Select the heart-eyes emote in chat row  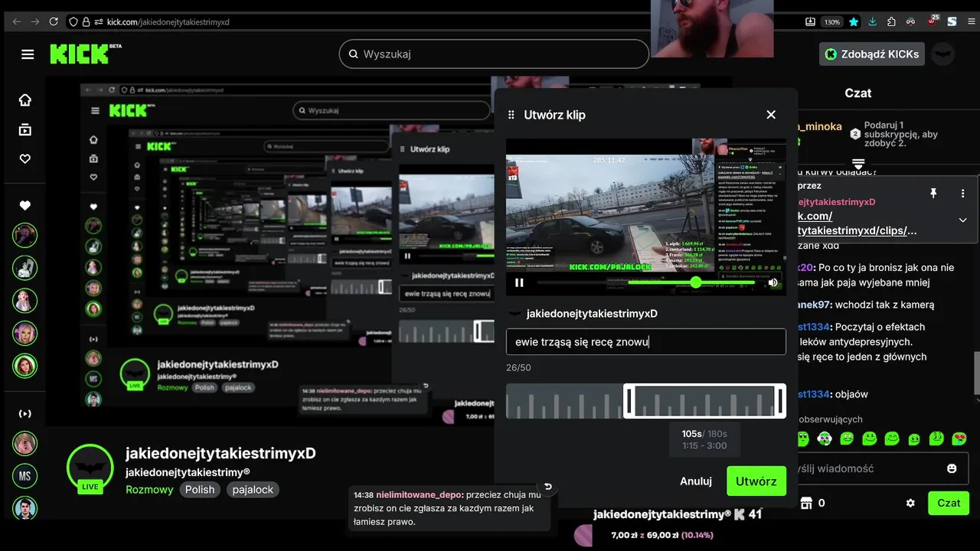[x=959, y=439]
